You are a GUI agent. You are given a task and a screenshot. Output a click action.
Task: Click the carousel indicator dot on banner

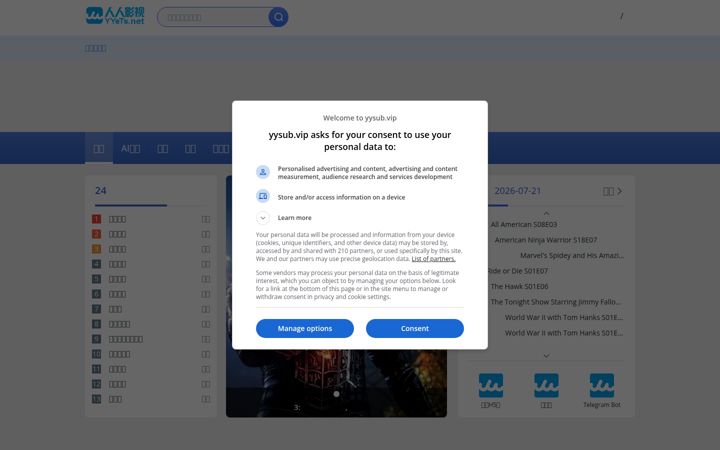pyautogui.click(x=337, y=394)
